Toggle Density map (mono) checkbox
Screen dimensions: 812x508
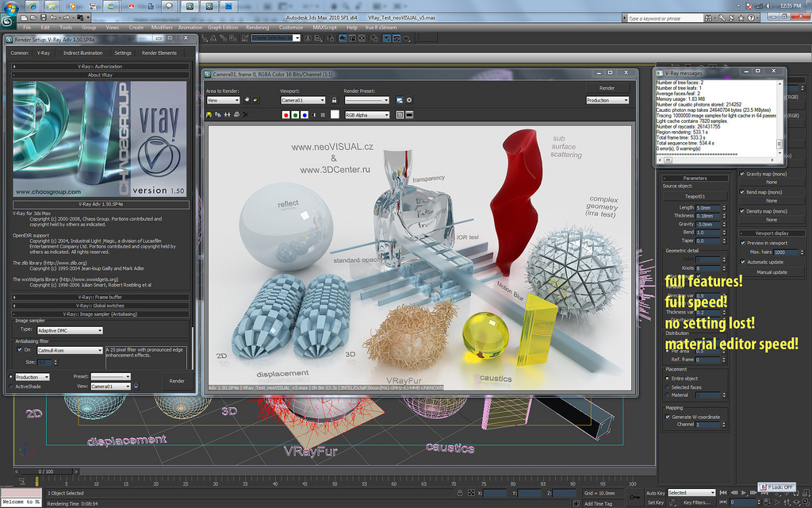tap(742, 211)
